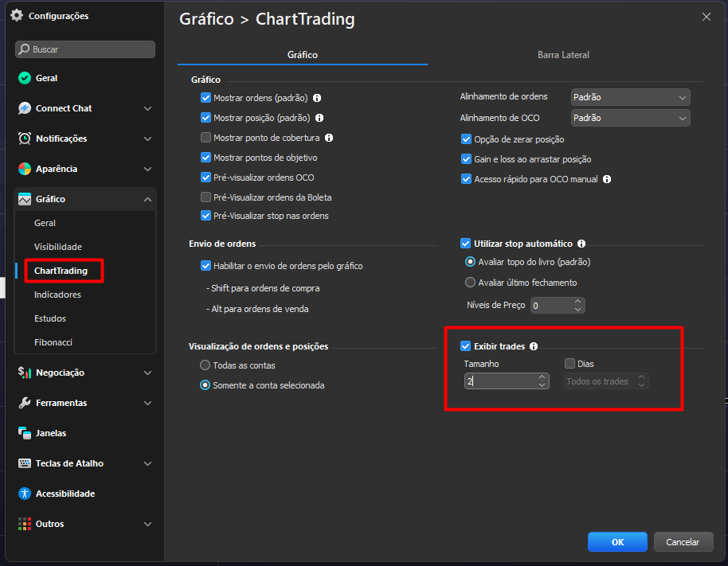728x566 pixels.
Task: Toggle Opção de zerar posição checkbox
Action: [466, 139]
